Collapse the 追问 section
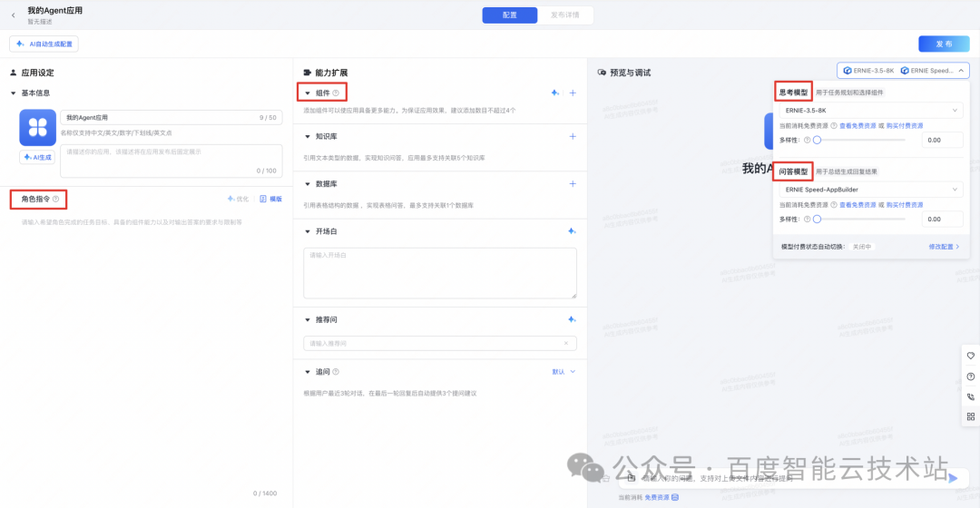Viewport: 980px width, 508px height. 308,373
